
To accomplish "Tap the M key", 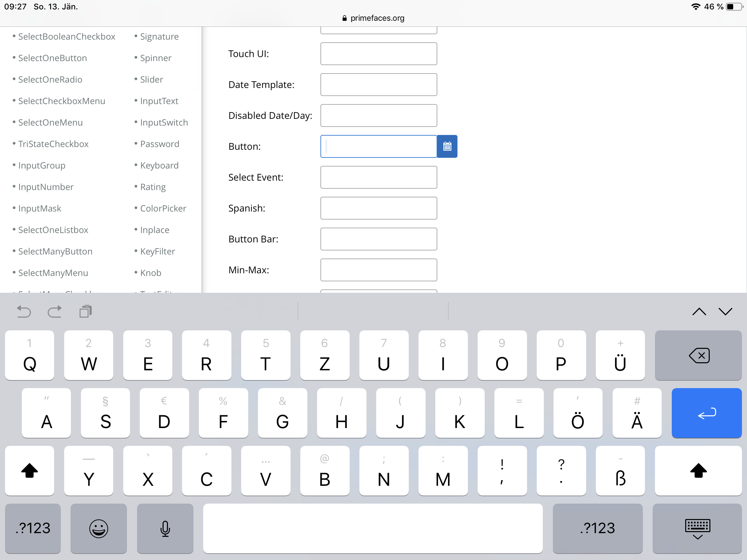I will click(x=443, y=471).
